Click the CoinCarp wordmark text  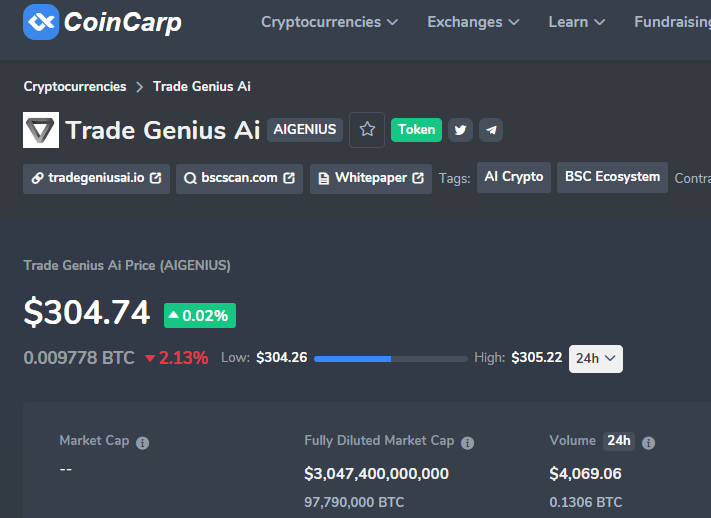123,22
